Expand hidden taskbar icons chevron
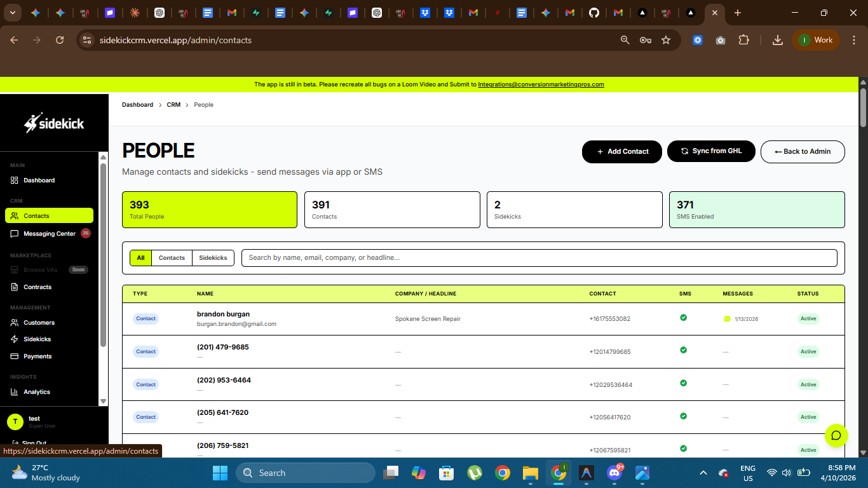Image resolution: width=868 pixels, height=488 pixels. coord(703,473)
